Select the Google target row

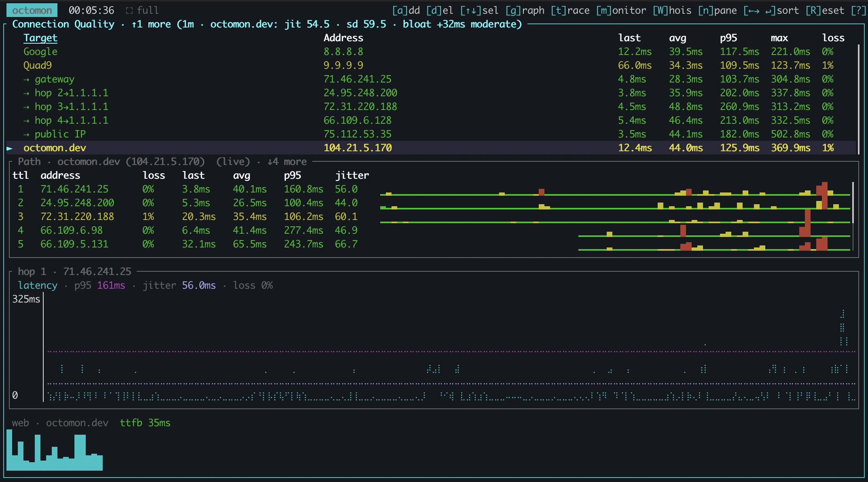431,51
